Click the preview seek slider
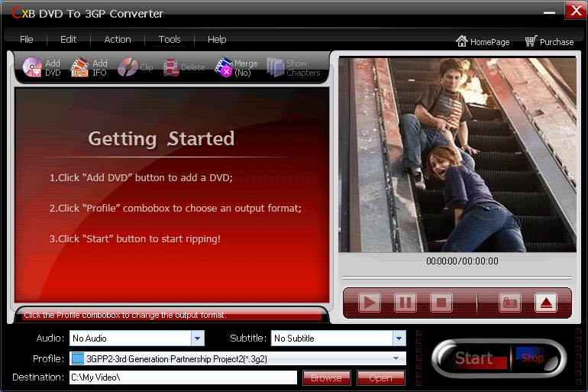 [457, 278]
